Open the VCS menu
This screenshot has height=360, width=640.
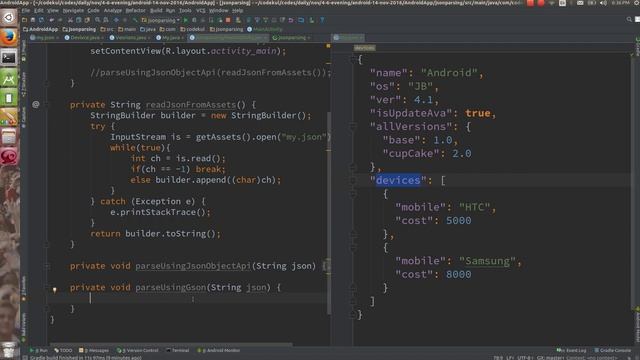point(200,11)
